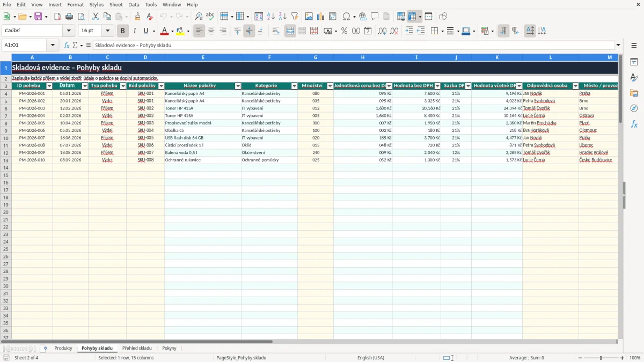This screenshot has height=362, width=644.
Task: Click the zoom in plus button
Action: coord(623,358)
